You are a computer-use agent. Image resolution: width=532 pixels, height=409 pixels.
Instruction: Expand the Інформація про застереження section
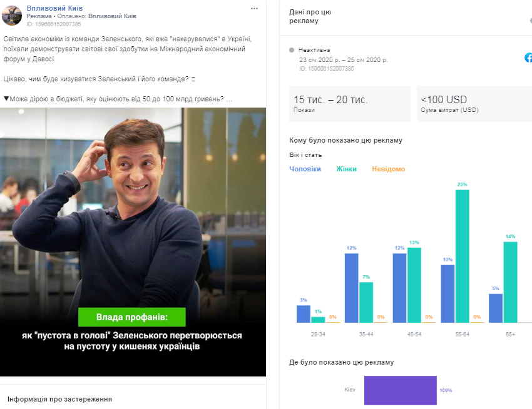click(x=59, y=398)
